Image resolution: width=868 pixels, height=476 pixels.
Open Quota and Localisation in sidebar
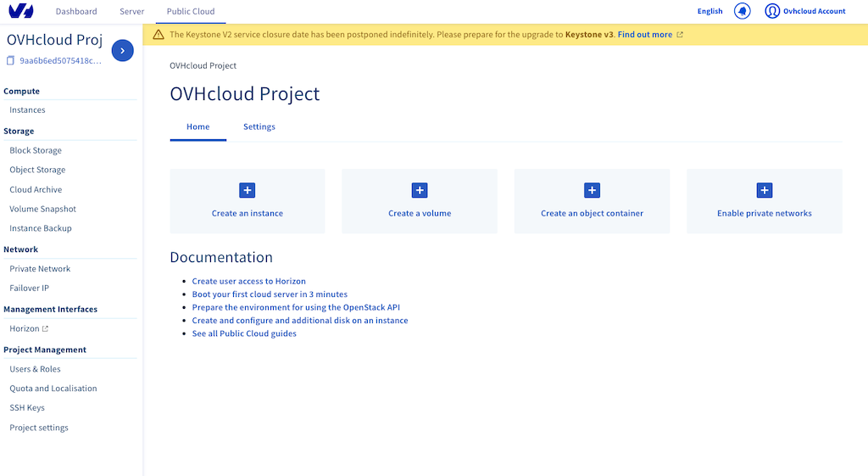pyautogui.click(x=53, y=389)
